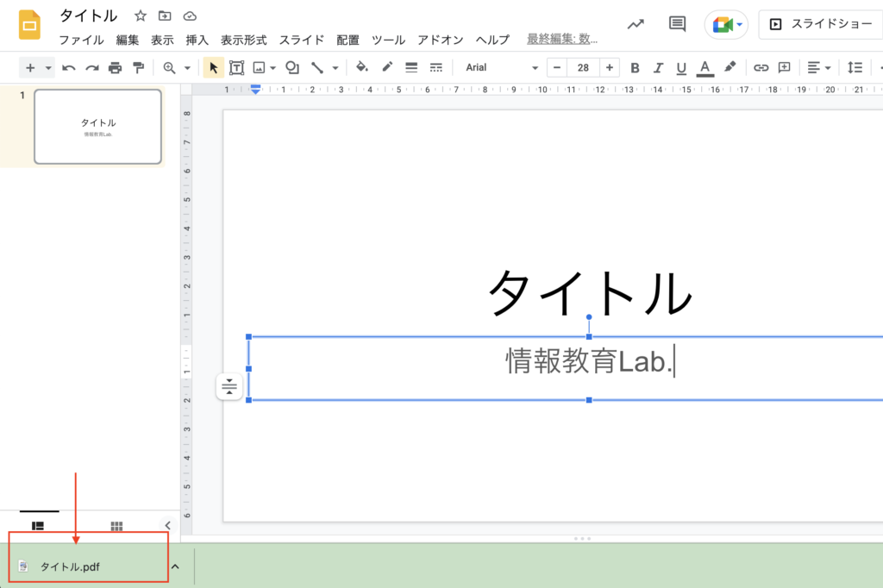883x588 pixels.
Task: Open the ヘルプ menu
Action: pos(492,40)
